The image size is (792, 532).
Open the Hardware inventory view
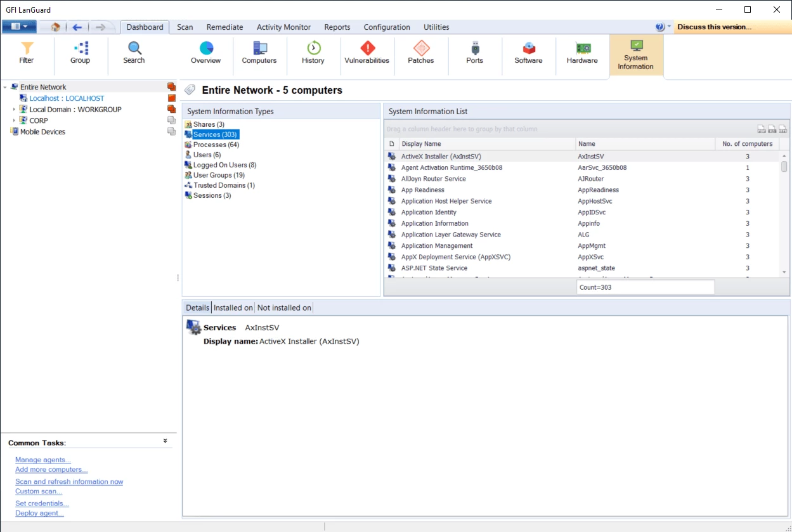pyautogui.click(x=582, y=53)
